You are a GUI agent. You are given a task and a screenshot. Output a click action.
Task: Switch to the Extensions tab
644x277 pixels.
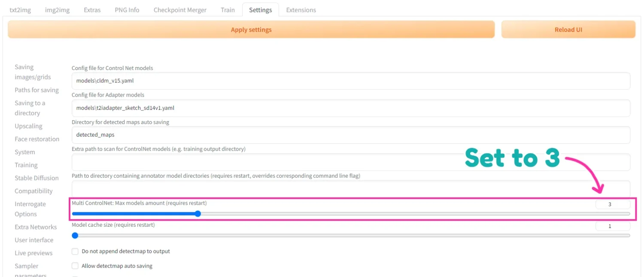tap(301, 10)
